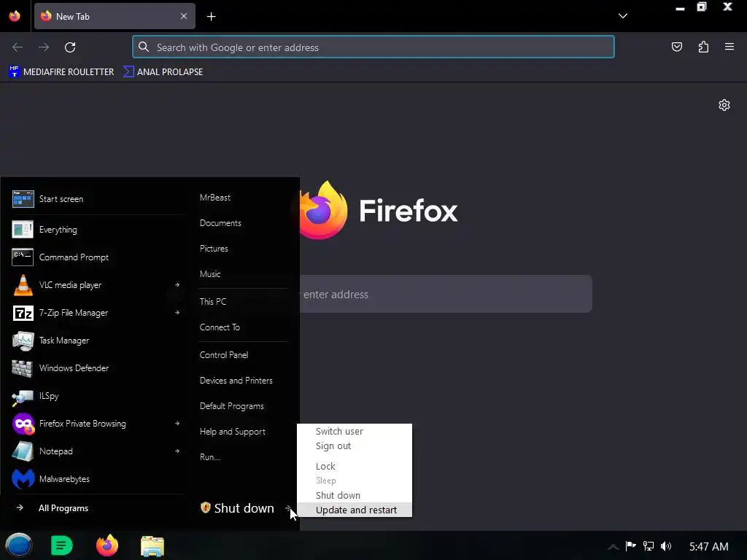
Task: Go back one page
Action: pos(18,47)
